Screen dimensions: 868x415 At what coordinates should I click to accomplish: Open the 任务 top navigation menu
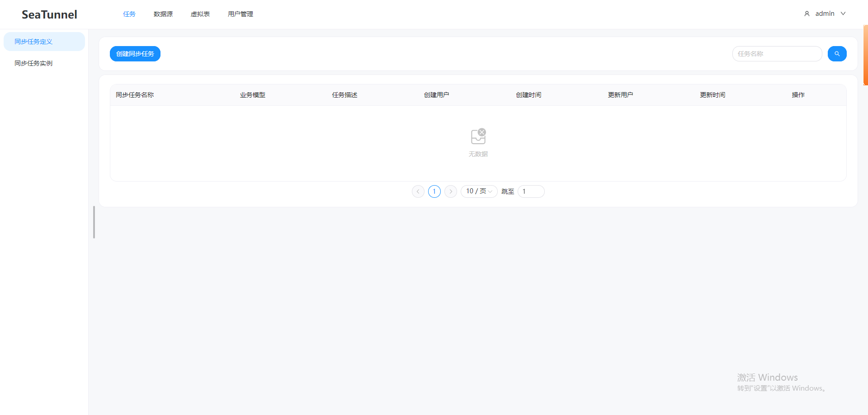coord(129,14)
